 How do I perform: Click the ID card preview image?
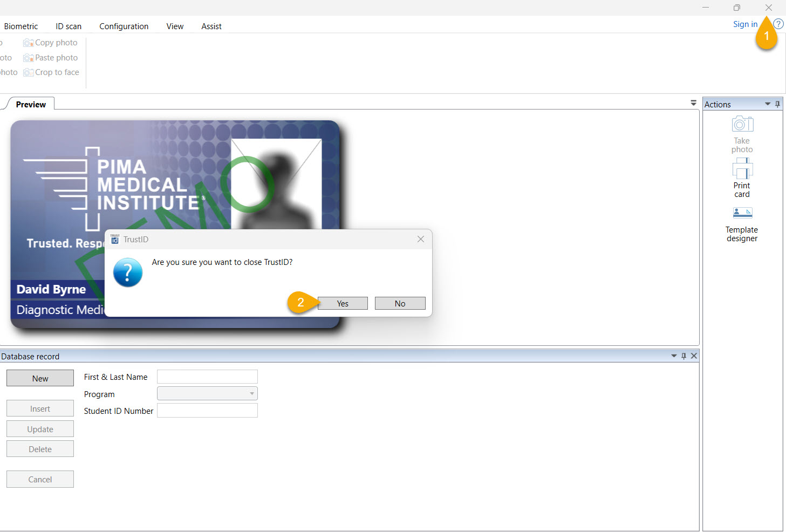pyautogui.click(x=175, y=224)
